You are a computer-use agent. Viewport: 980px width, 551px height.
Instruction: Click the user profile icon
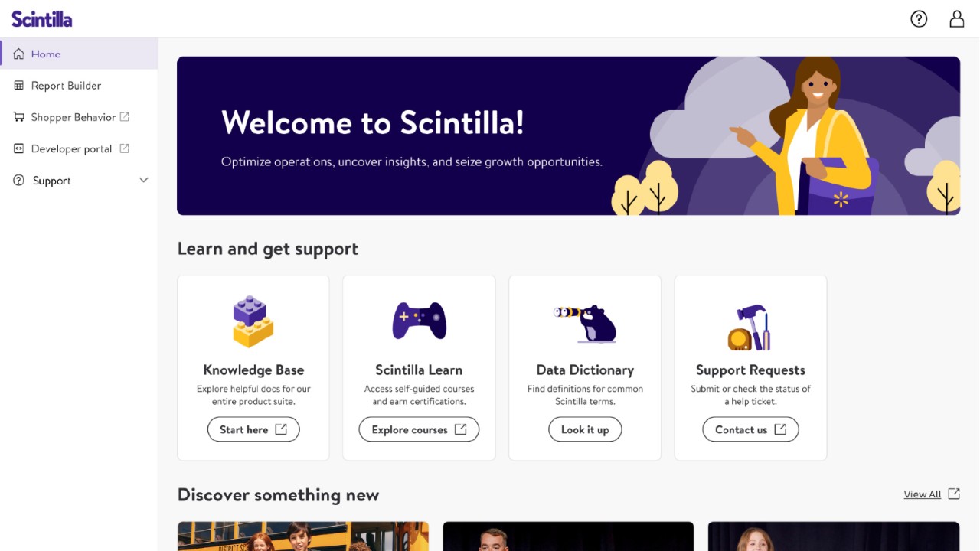tap(957, 19)
